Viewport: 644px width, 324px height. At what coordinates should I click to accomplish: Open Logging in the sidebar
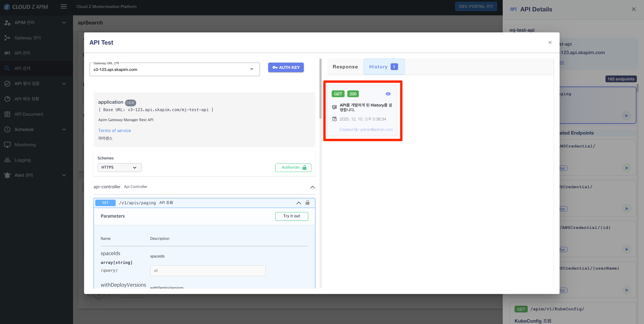(x=22, y=160)
